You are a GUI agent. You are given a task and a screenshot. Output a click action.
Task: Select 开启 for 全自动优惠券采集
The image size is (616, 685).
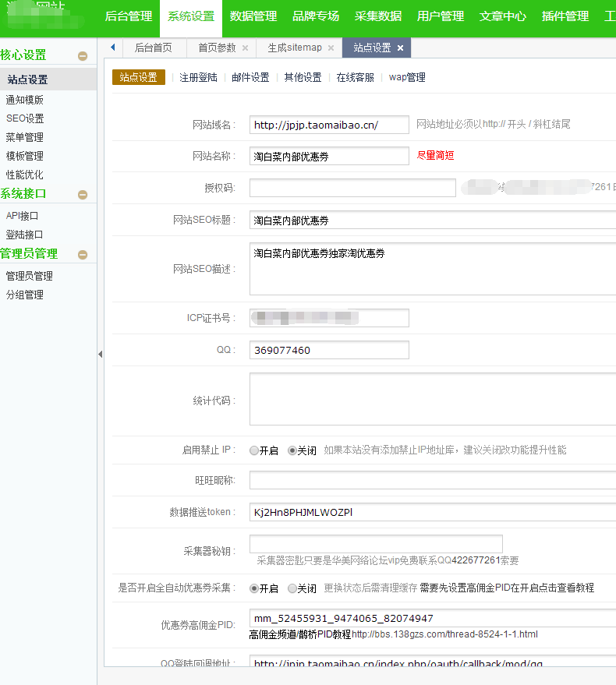coord(254,588)
